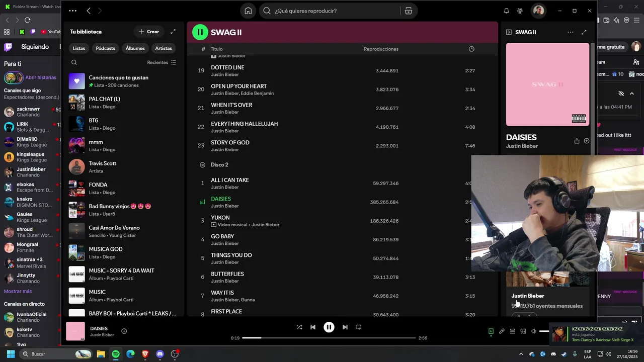Pause SWAG II with the green header button
644x362 pixels.
click(x=200, y=32)
